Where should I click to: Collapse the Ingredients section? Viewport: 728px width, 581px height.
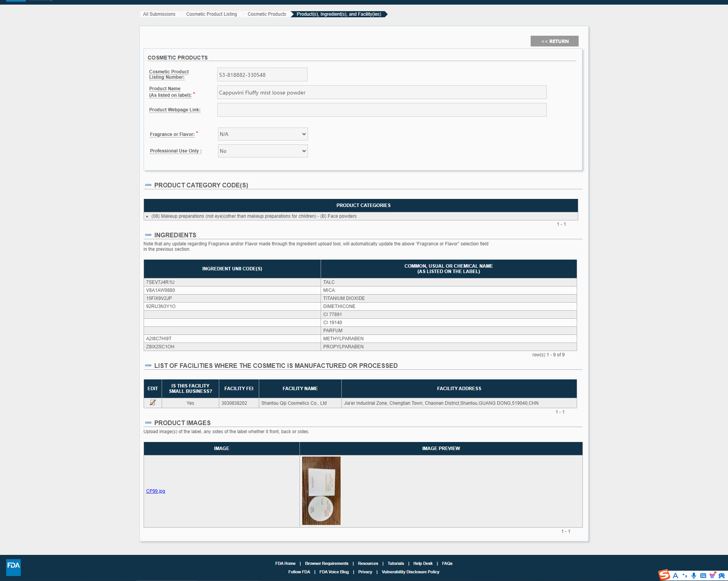[148, 235]
